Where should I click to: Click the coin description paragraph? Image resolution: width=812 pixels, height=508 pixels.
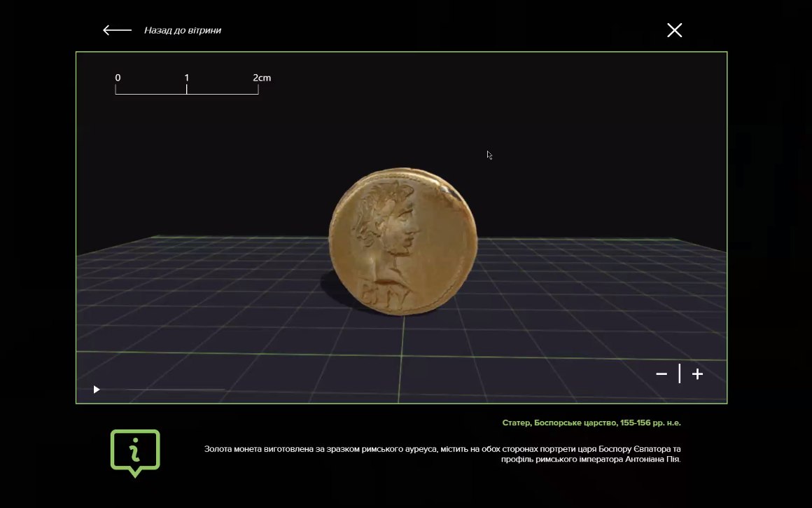(x=442, y=453)
